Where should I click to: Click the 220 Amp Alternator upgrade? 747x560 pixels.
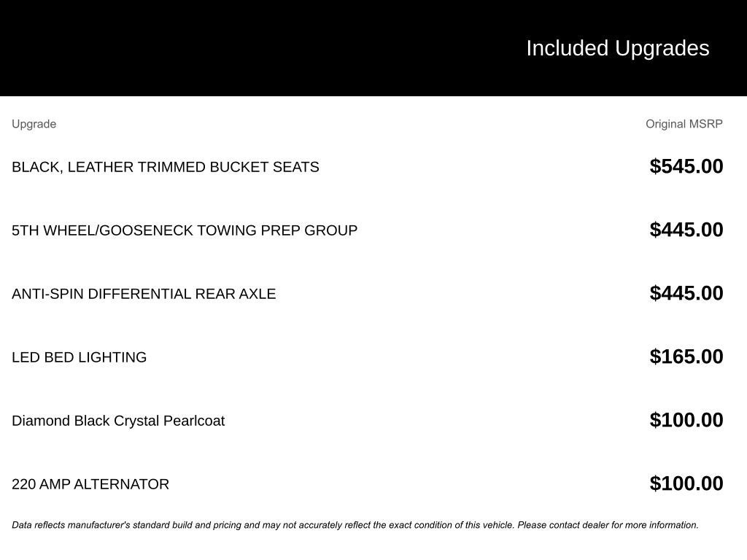90,484
